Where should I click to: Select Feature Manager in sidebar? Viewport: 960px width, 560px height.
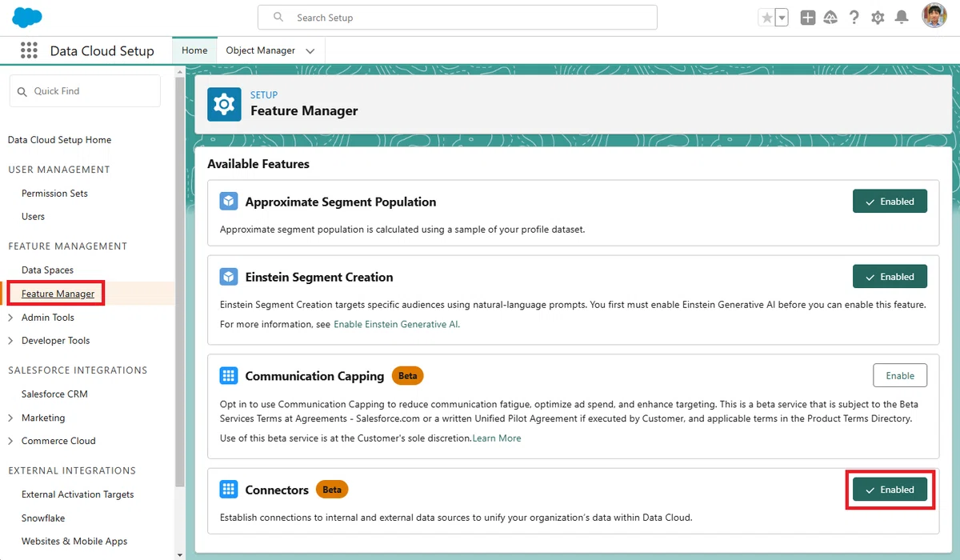click(58, 294)
